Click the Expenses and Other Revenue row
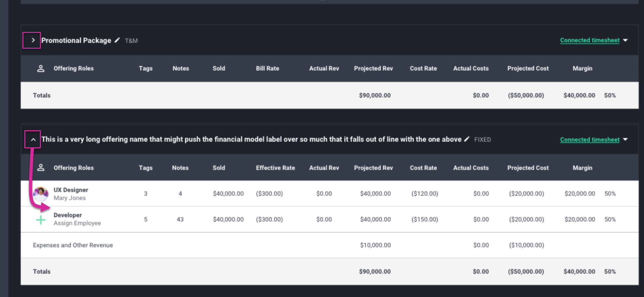The image size is (644, 297). click(73, 245)
